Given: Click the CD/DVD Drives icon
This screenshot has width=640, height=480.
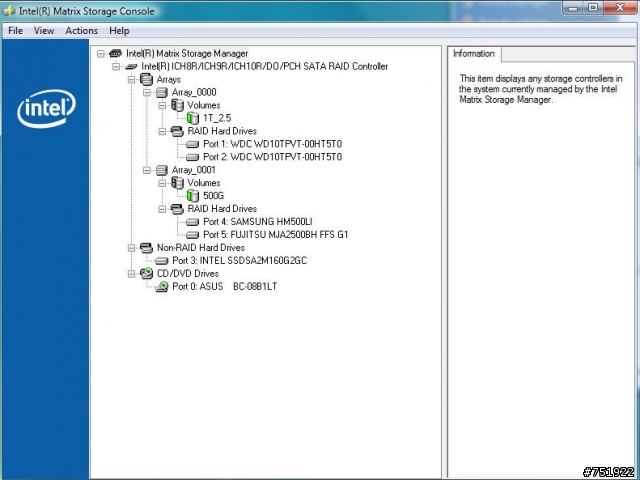Looking at the screenshot, I should (146, 273).
